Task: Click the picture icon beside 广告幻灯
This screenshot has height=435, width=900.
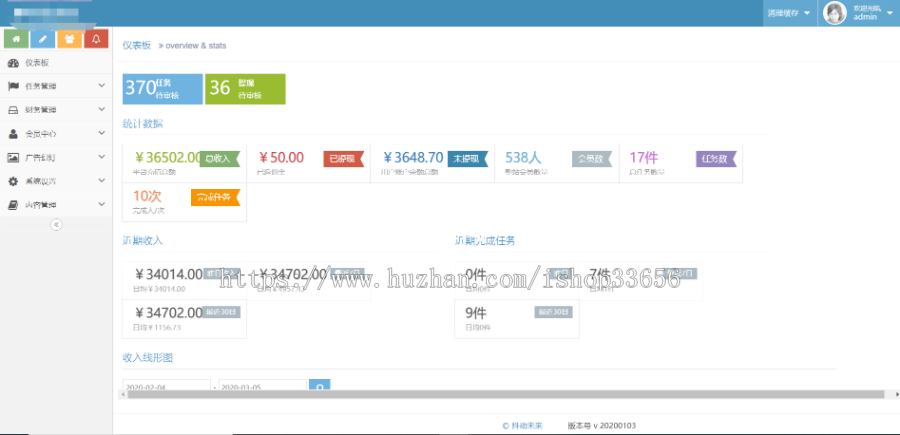Action: click(13, 157)
